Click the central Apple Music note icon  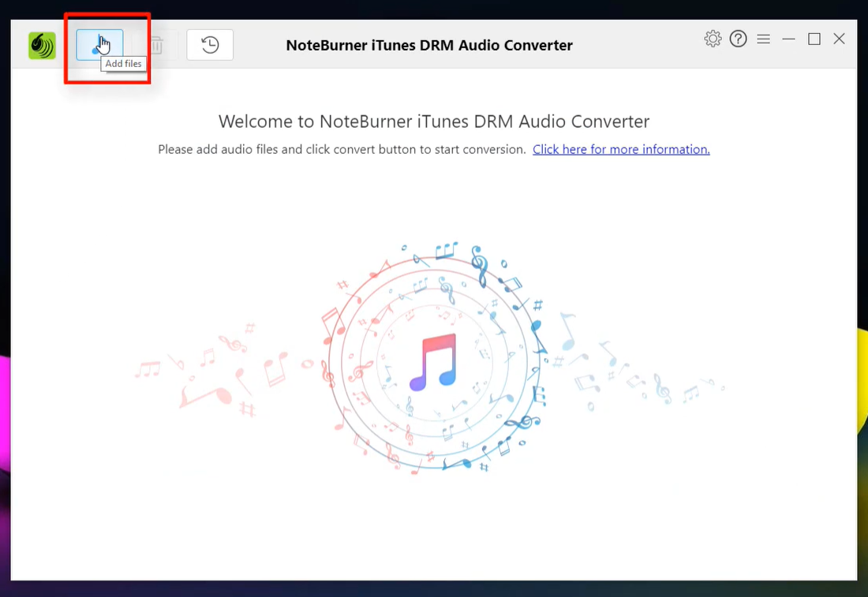[x=433, y=362]
